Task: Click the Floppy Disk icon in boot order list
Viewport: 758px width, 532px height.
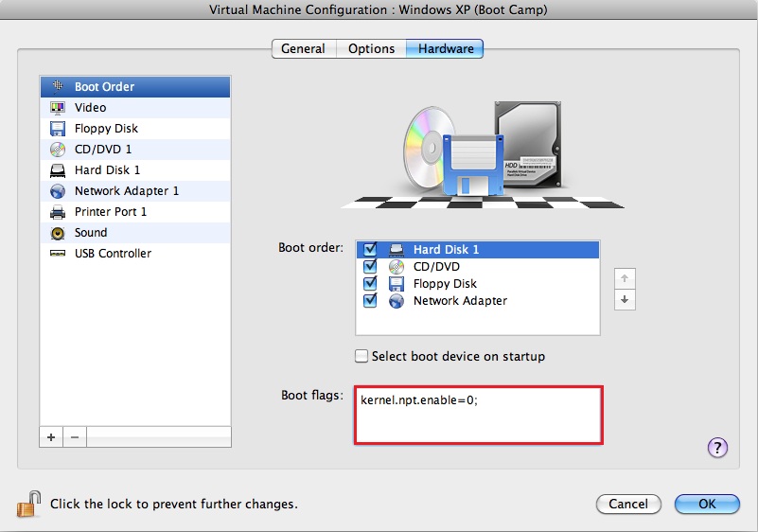Action: [397, 283]
